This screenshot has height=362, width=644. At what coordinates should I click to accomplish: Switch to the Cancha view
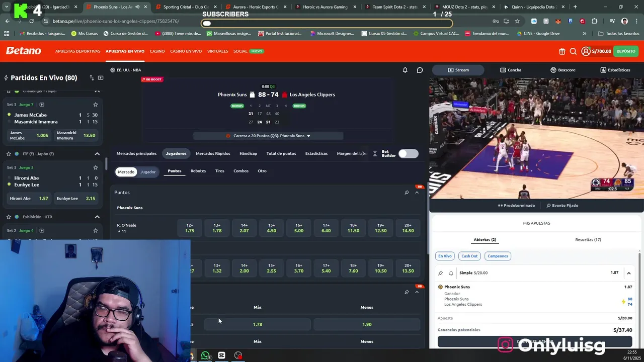coord(511,70)
